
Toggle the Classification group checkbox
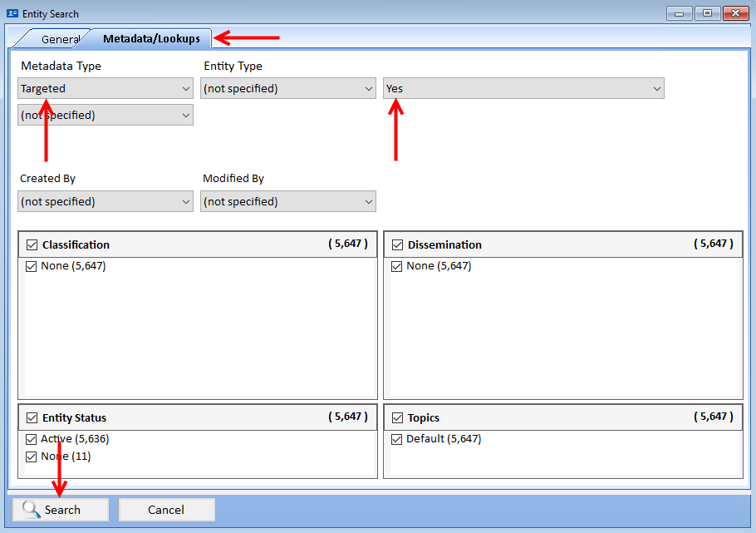pos(31,244)
